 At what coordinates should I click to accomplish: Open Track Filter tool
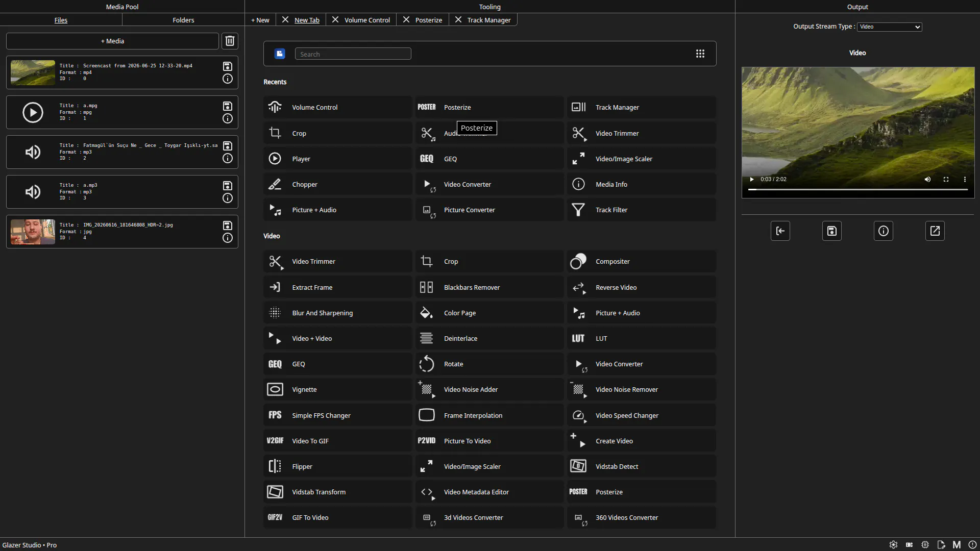[641, 210]
